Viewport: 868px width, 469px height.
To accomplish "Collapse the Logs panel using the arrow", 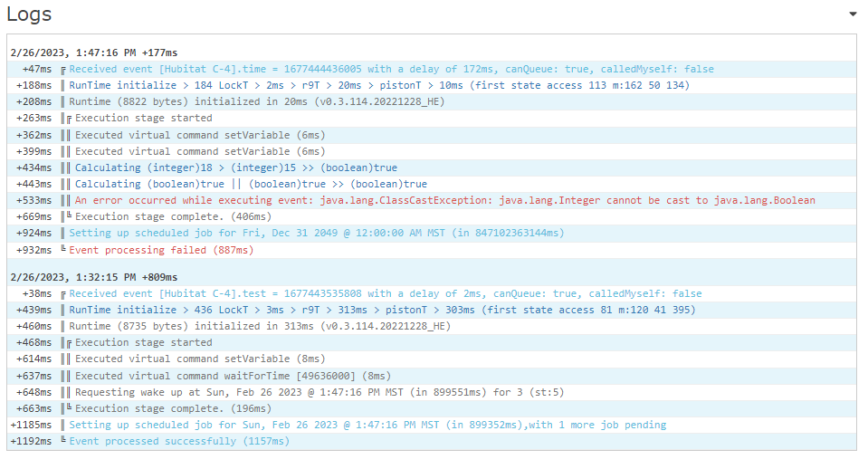I will pyautogui.click(x=853, y=14).
